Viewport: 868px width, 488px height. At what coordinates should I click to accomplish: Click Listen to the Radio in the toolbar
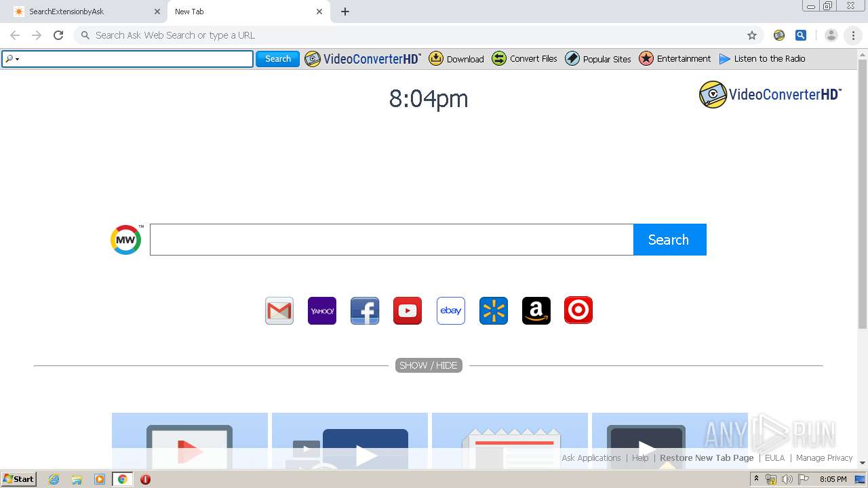coord(762,59)
